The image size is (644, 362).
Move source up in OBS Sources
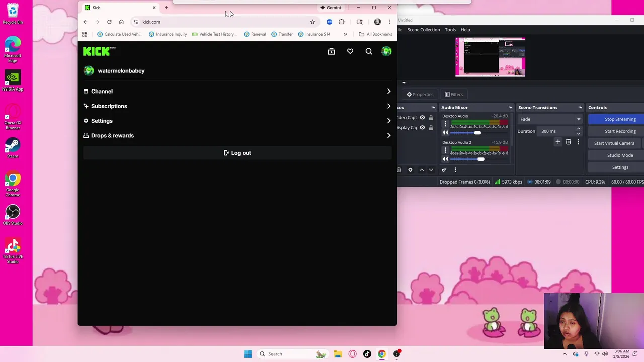422,170
